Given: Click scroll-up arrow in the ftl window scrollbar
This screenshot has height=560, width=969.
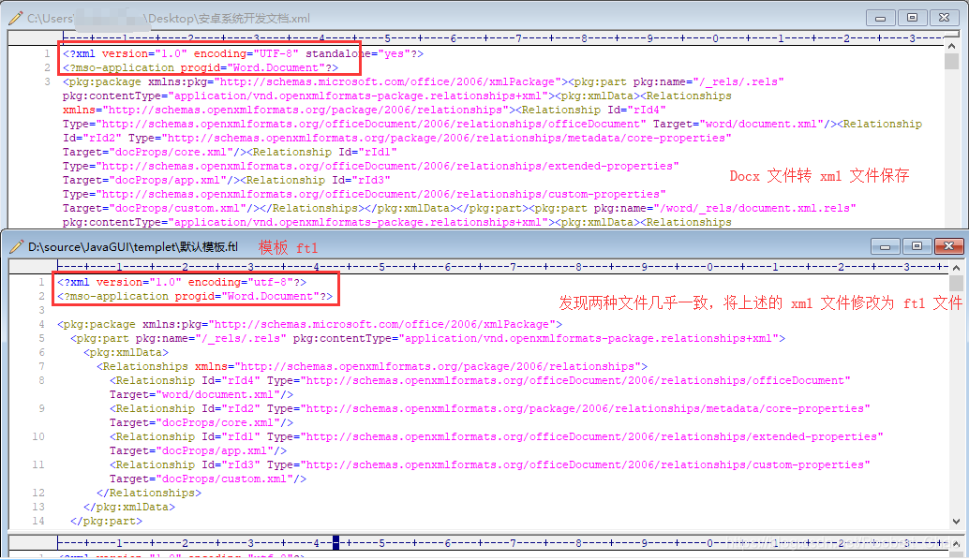Looking at the screenshot, I should pyautogui.click(x=956, y=268).
